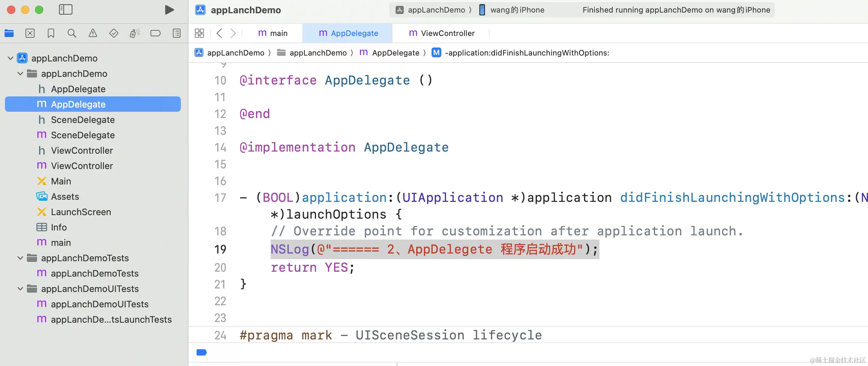This screenshot has width=868, height=366.
Task: Open the Source Control navigator
Action: [x=30, y=33]
